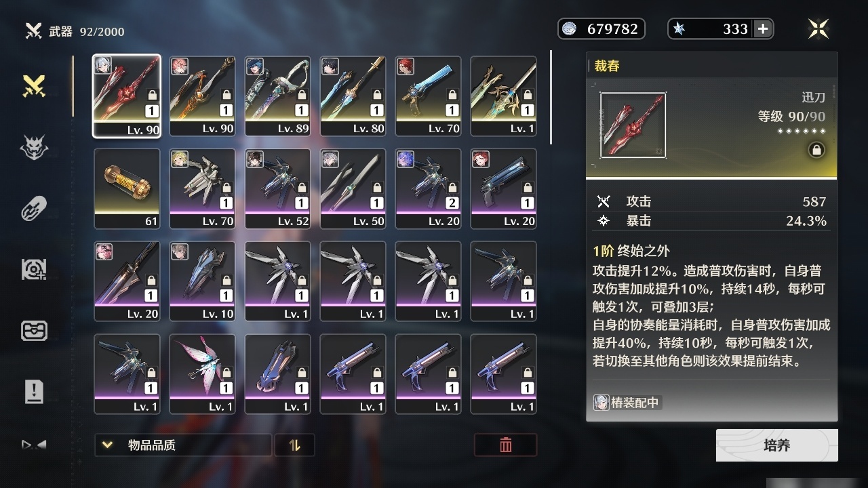
Task: Open the quest item category with exclamation icon
Action: point(34,391)
